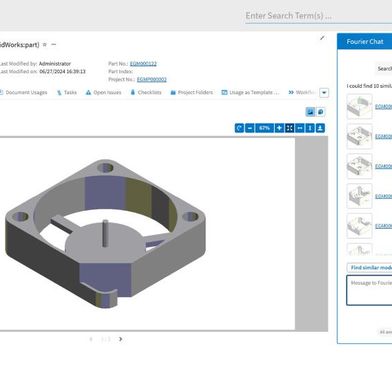Screen dimensions: 392x392
Task: Open the Document Usages tab
Action: click(23, 92)
